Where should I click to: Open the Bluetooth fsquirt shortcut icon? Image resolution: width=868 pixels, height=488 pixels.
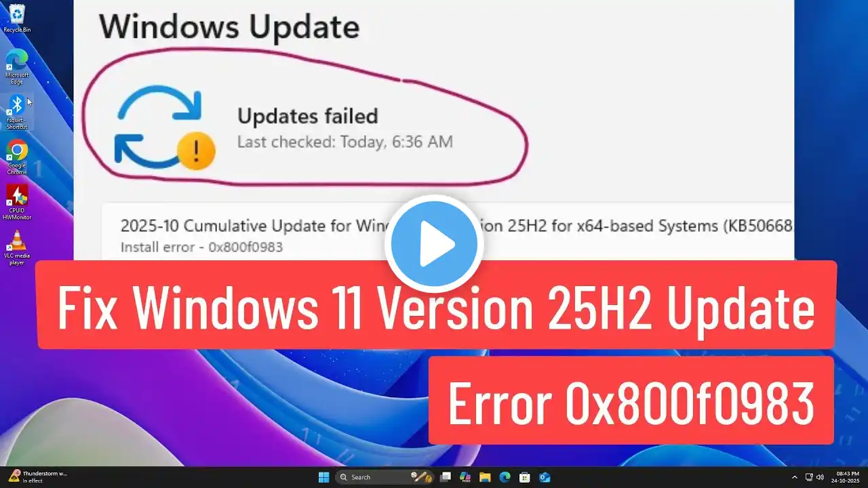coord(16,112)
